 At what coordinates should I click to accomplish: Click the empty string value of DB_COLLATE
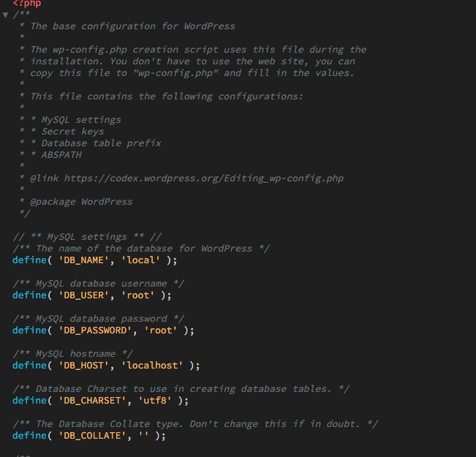point(146,436)
